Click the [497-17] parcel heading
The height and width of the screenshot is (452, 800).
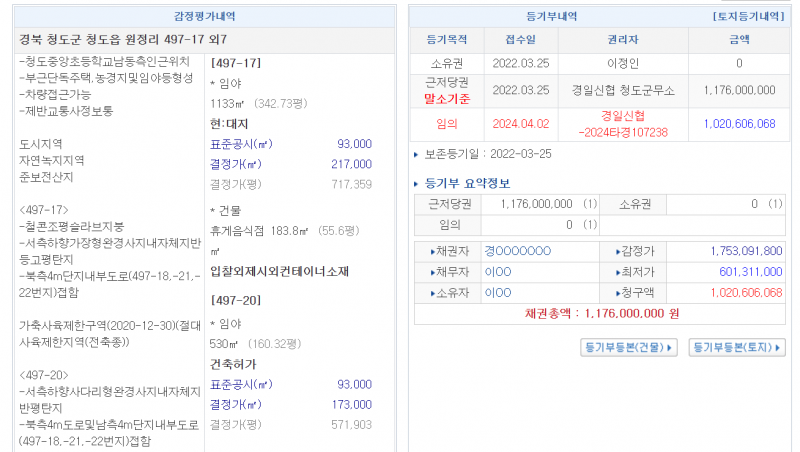[x=237, y=63]
